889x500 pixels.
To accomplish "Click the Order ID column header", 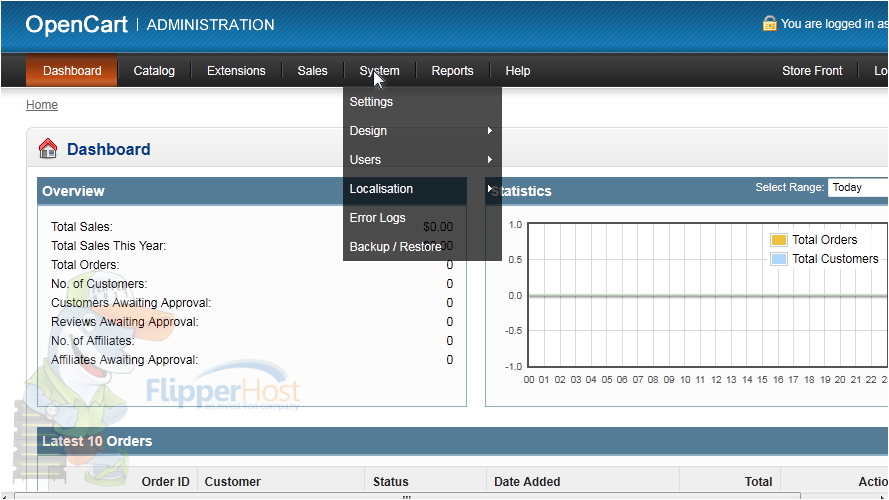I will tap(166, 481).
